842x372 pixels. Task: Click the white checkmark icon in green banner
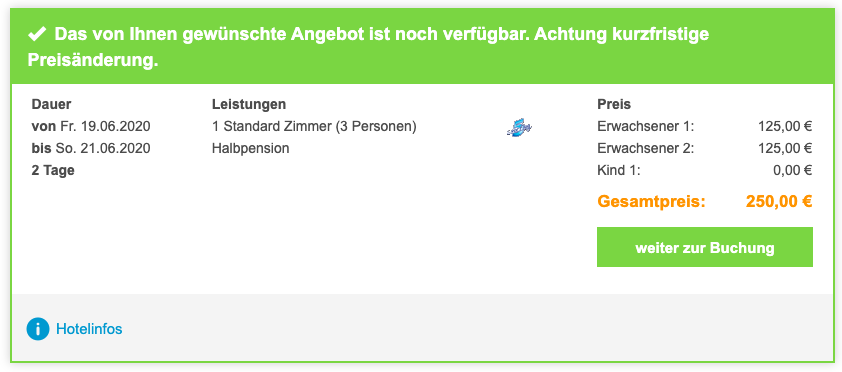point(37,35)
